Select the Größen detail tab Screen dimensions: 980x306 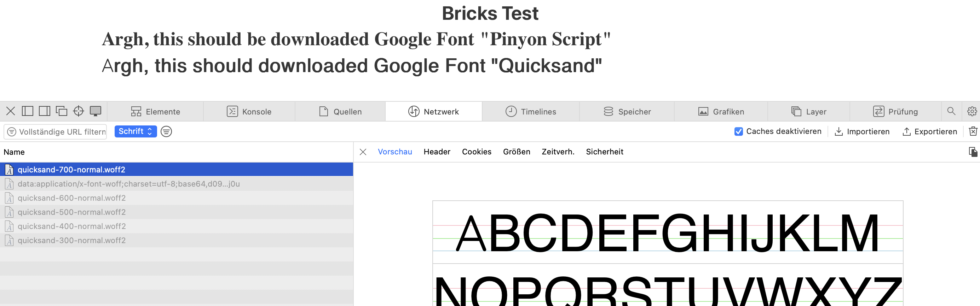(x=516, y=152)
